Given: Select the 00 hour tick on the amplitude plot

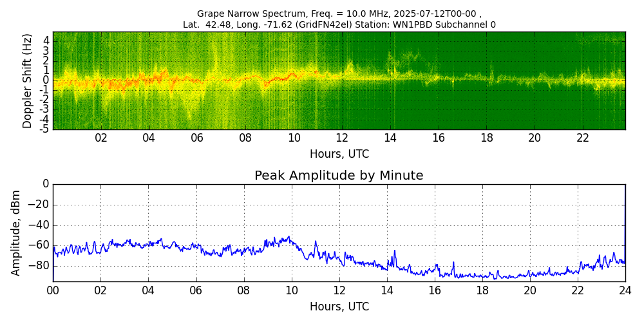Looking at the screenshot, I should tap(53, 290).
